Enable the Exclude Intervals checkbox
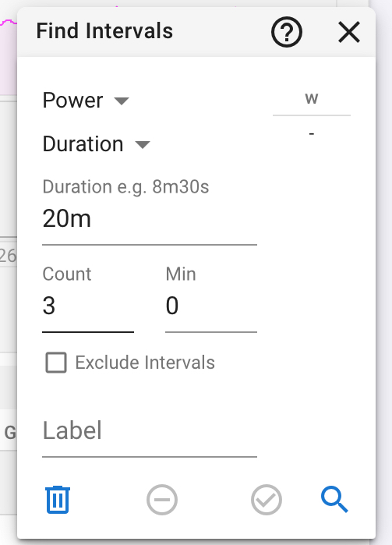The width and height of the screenshot is (392, 545). (56, 363)
